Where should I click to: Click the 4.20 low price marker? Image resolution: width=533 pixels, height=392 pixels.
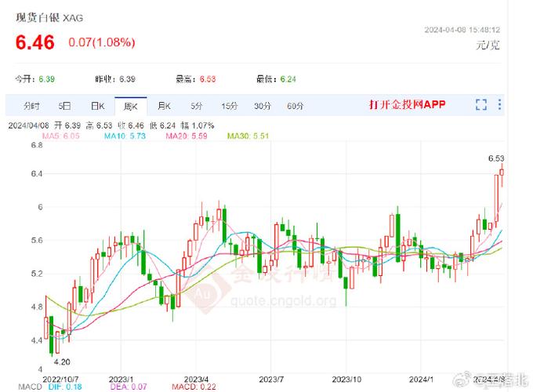point(62,361)
